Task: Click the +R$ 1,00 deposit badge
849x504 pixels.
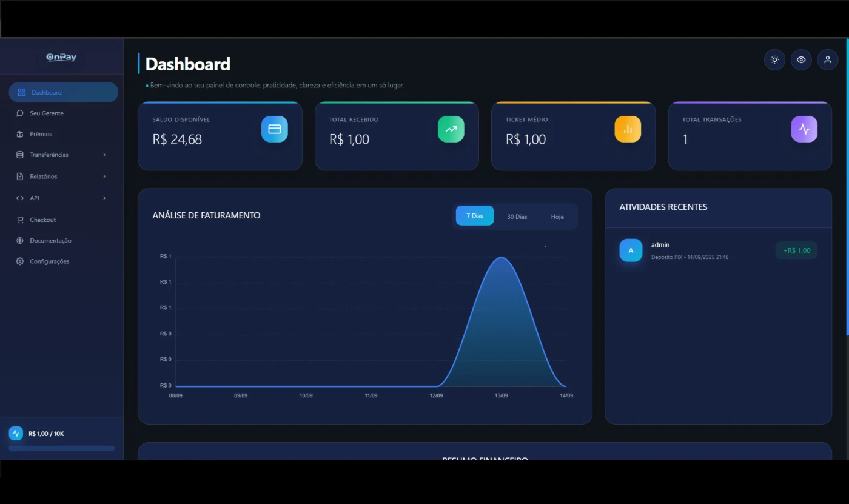Action: [796, 250]
